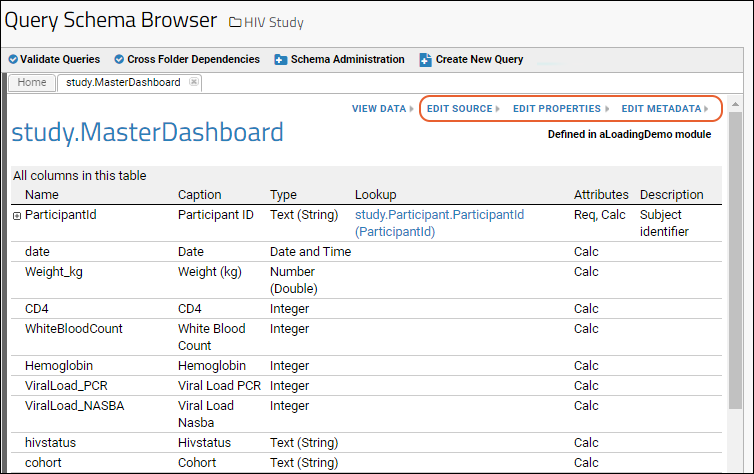Click the vertical scrollbar down arrow
754x474 pixels.
(x=735, y=465)
